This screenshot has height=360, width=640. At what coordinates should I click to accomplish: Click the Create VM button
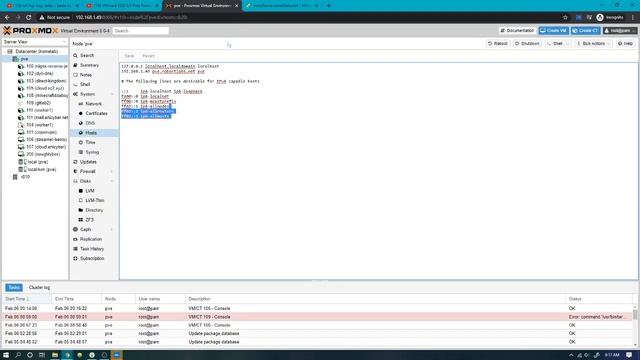(553, 31)
